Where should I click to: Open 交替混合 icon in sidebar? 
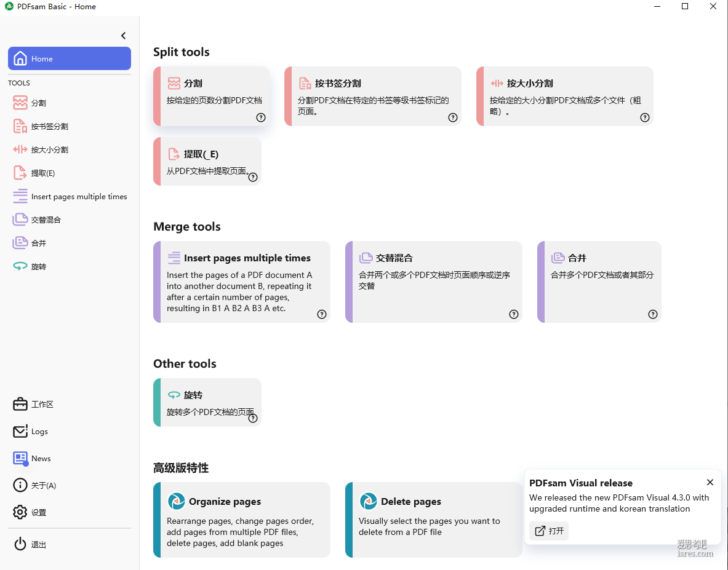pyautogui.click(x=20, y=220)
